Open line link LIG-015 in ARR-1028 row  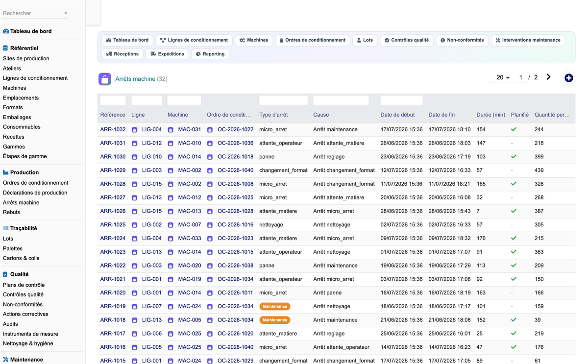tap(152, 184)
